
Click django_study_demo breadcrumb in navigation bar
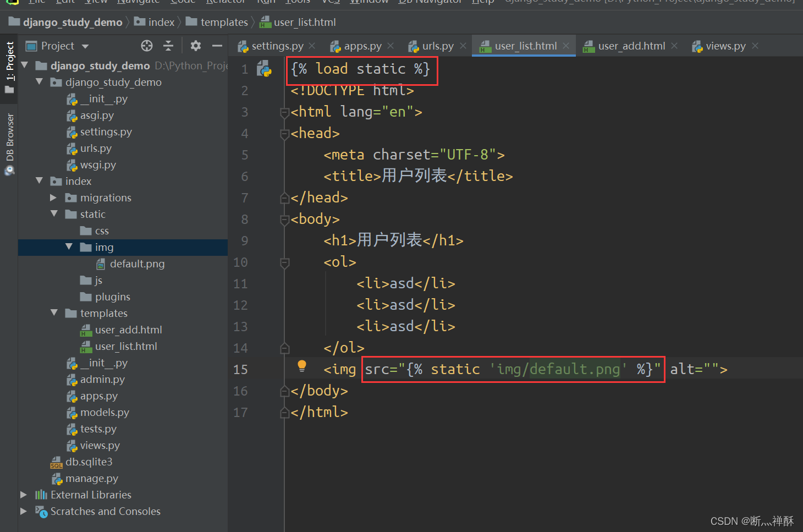tap(66, 22)
